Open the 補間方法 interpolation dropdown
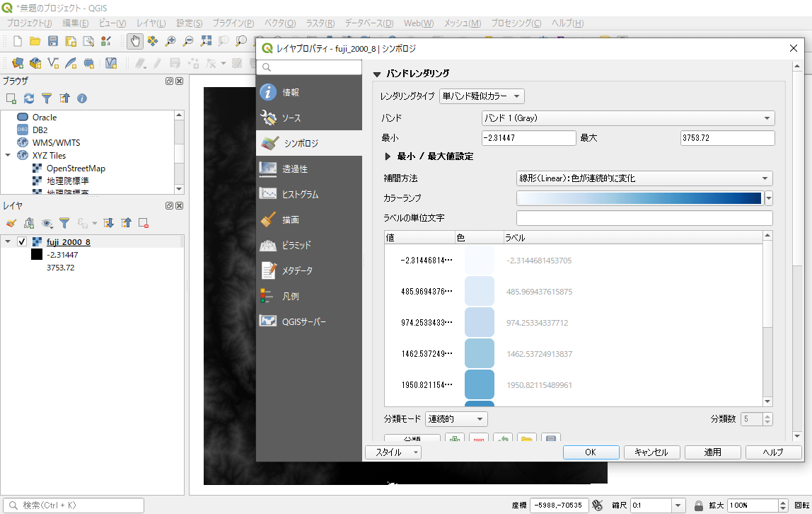 (x=644, y=178)
